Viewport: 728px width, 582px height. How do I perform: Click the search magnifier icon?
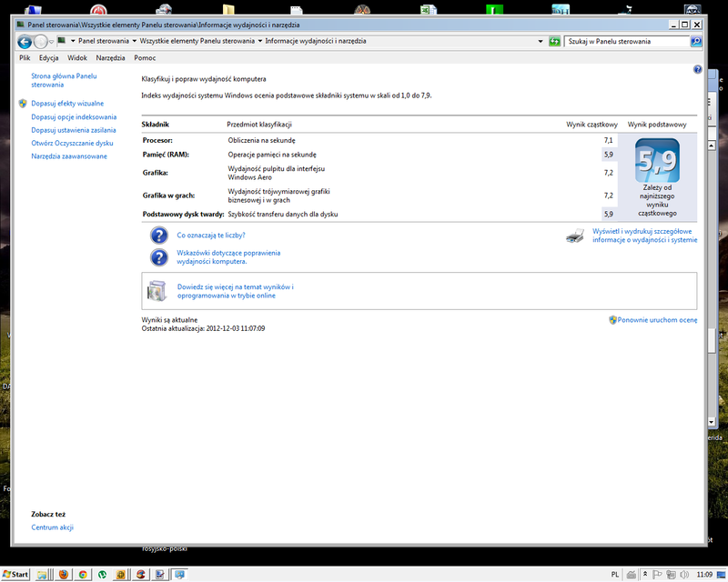[696, 41]
